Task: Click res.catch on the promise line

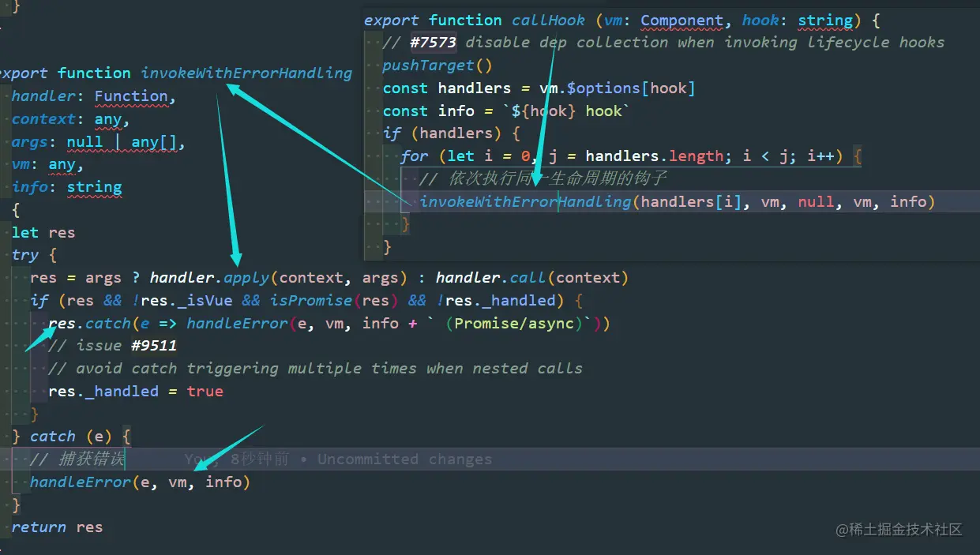Action: coord(90,324)
